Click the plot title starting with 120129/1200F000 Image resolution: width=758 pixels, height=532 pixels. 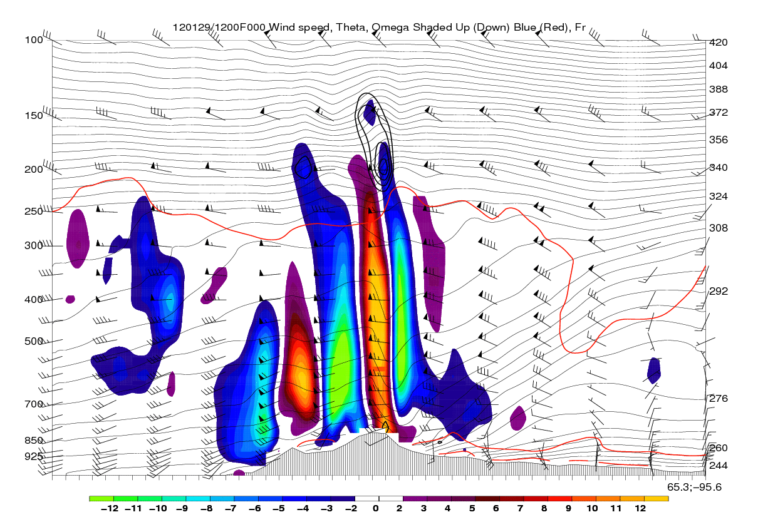379,28
